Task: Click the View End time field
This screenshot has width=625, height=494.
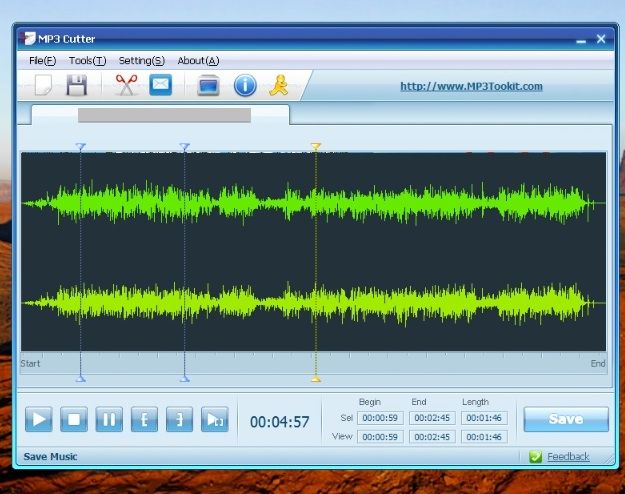Action: [432, 437]
